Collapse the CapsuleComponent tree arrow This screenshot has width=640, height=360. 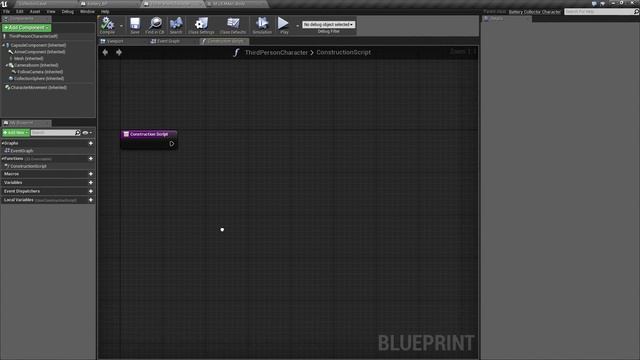click(x=3, y=45)
